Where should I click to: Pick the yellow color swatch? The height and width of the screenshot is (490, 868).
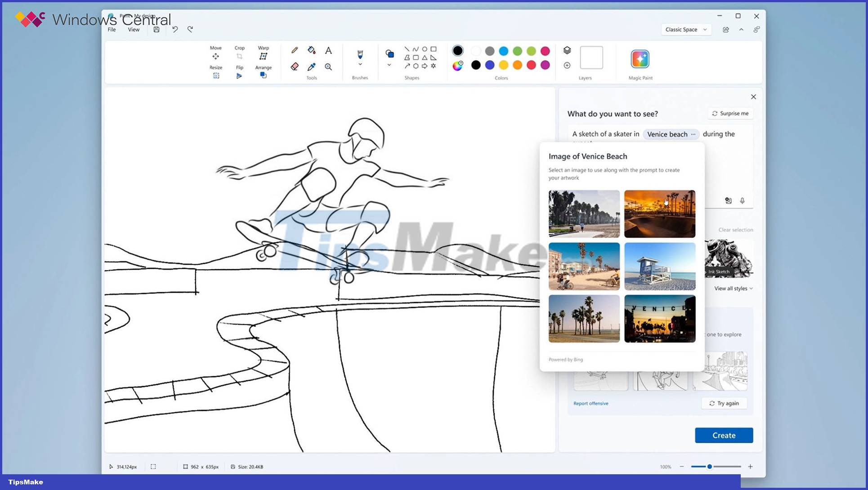504,66
